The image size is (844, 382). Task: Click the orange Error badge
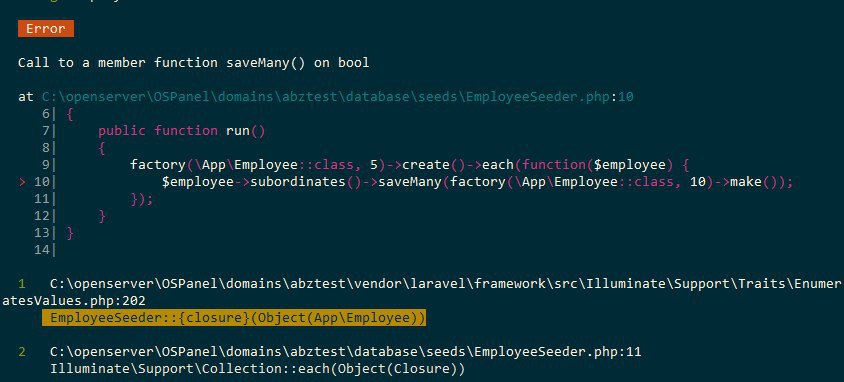pos(46,29)
